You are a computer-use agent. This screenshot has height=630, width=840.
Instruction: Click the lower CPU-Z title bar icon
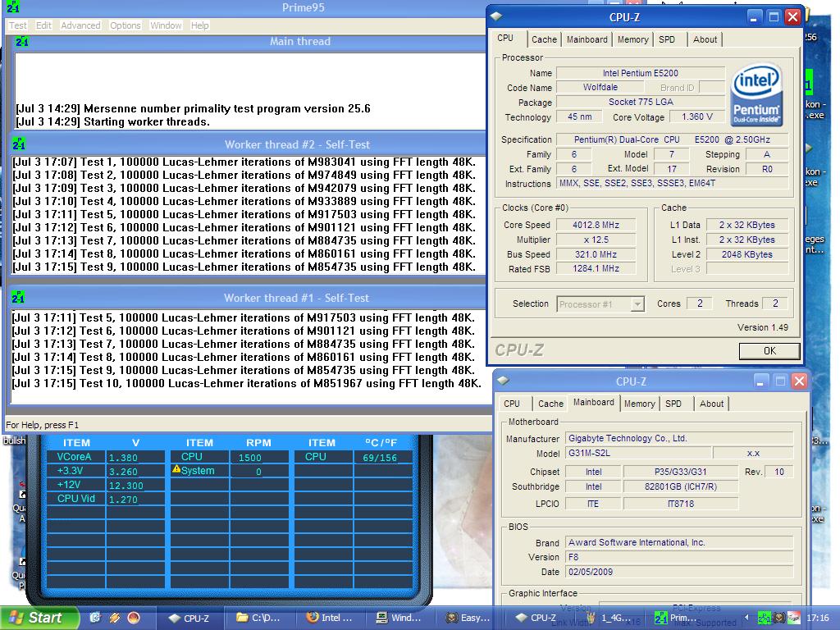(x=503, y=381)
